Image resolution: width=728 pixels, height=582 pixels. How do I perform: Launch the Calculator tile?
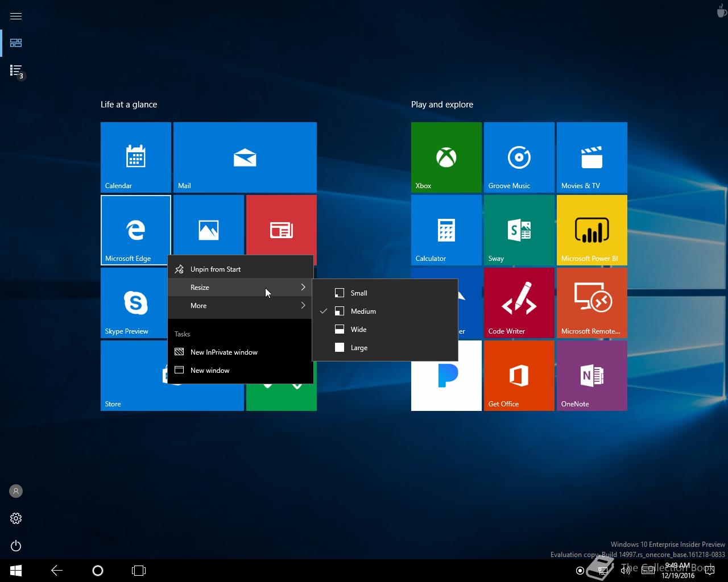click(x=446, y=230)
